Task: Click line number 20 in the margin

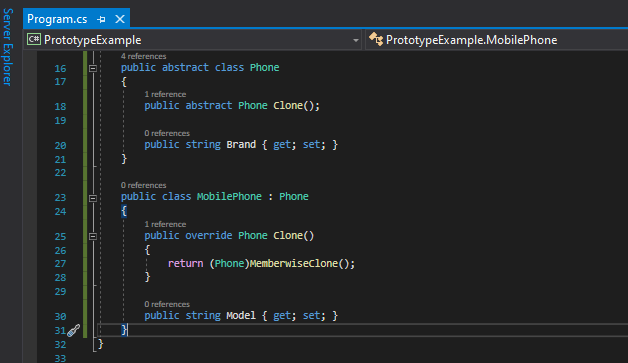Action: (60, 145)
